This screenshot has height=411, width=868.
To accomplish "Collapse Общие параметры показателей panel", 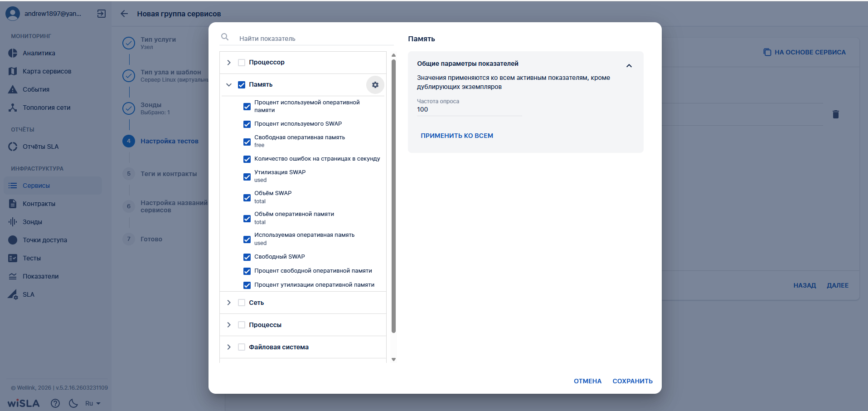I will [x=629, y=66].
